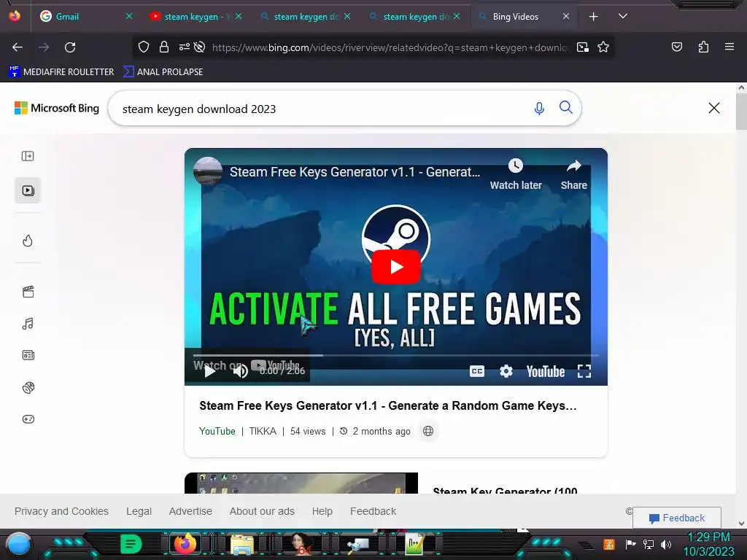This screenshot has width=747, height=560.
Task: Click the YouTube source link under video
Action: [x=217, y=431]
